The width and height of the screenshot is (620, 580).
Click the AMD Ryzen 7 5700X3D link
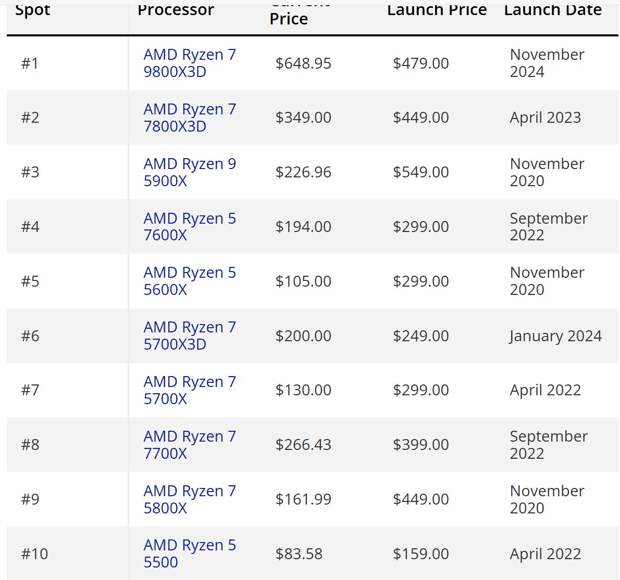[x=189, y=336]
